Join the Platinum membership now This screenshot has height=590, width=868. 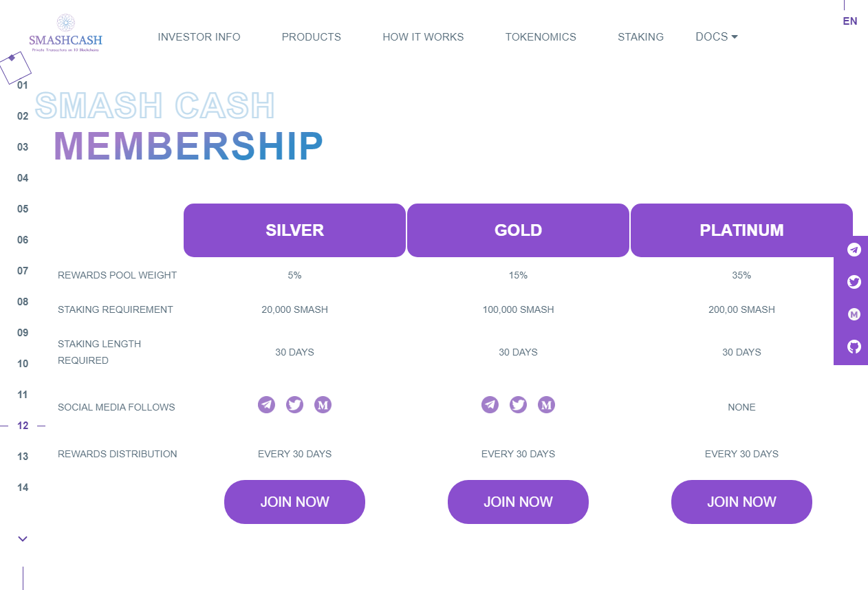click(x=741, y=502)
